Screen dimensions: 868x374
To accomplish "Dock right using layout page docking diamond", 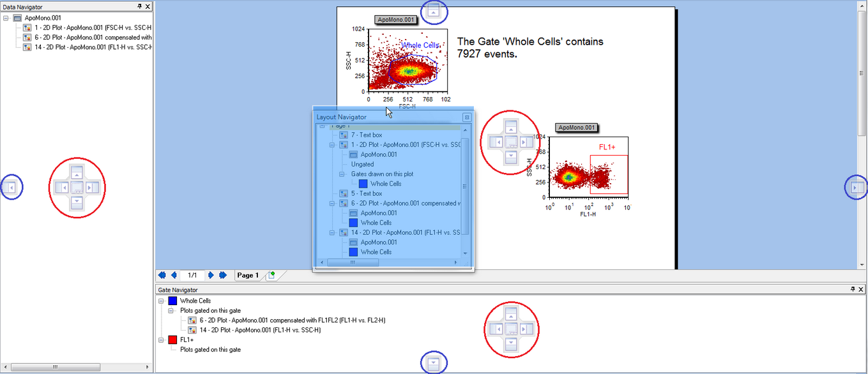I will pos(526,142).
